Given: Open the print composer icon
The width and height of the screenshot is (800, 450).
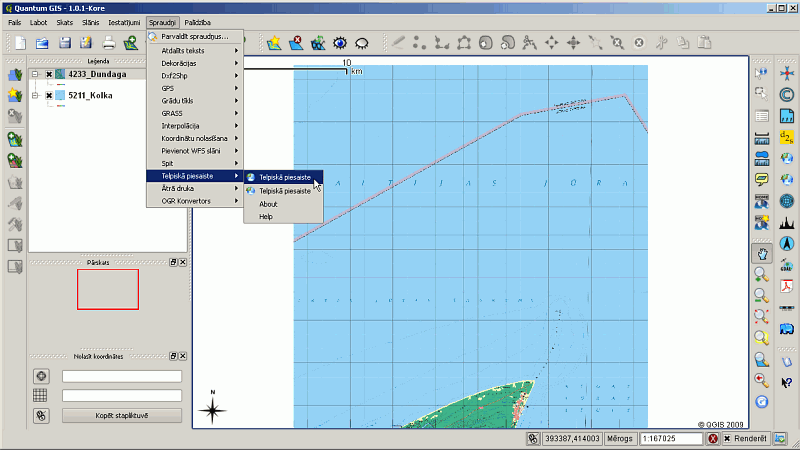Looking at the screenshot, I should pos(109,43).
